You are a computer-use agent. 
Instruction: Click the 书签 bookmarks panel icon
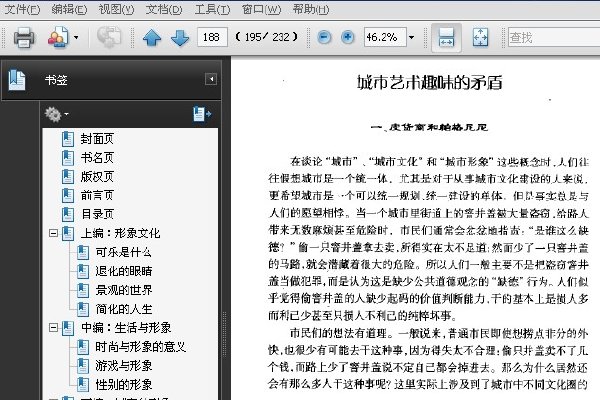[x=16, y=80]
